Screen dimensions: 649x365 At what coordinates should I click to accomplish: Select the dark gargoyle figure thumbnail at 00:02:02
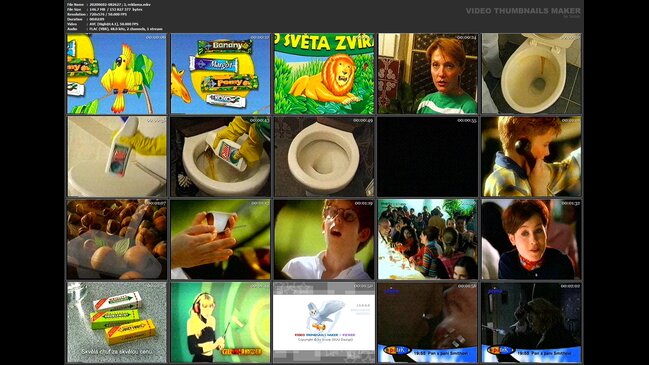531,322
